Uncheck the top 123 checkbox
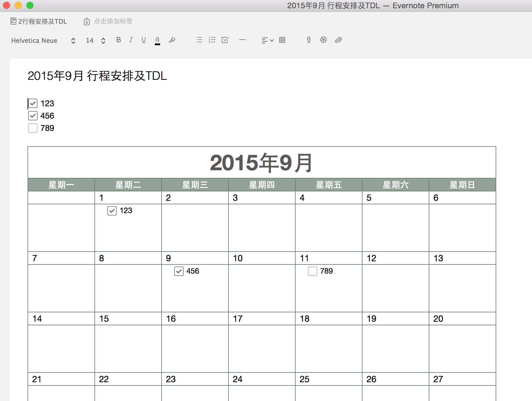This screenshot has width=532, height=401. pos(33,103)
